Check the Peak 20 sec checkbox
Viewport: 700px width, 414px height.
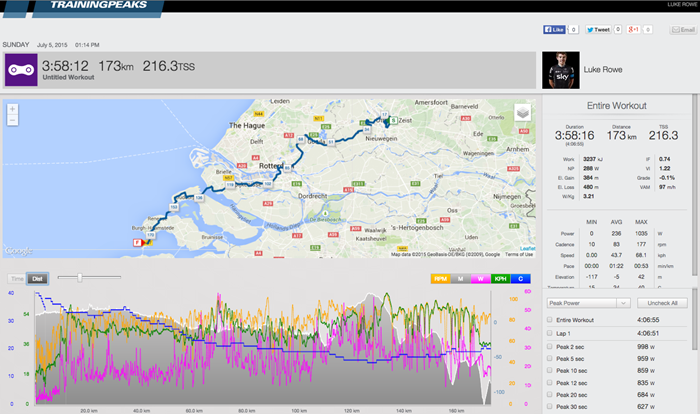click(x=550, y=395)
